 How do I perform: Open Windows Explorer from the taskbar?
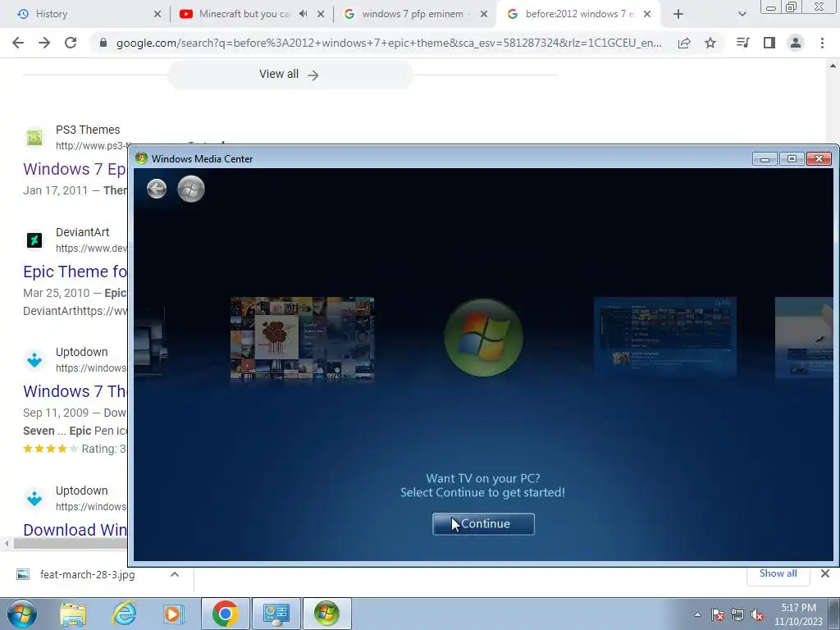pos(73,614)
